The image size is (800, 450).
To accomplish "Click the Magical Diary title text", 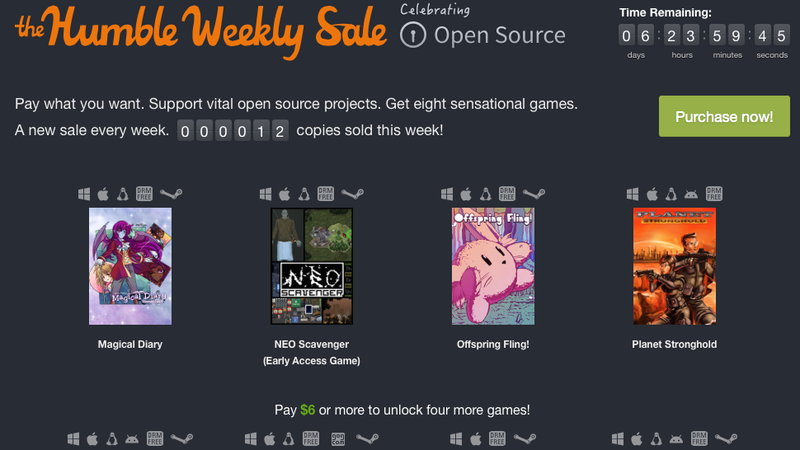I will point(130,344).
